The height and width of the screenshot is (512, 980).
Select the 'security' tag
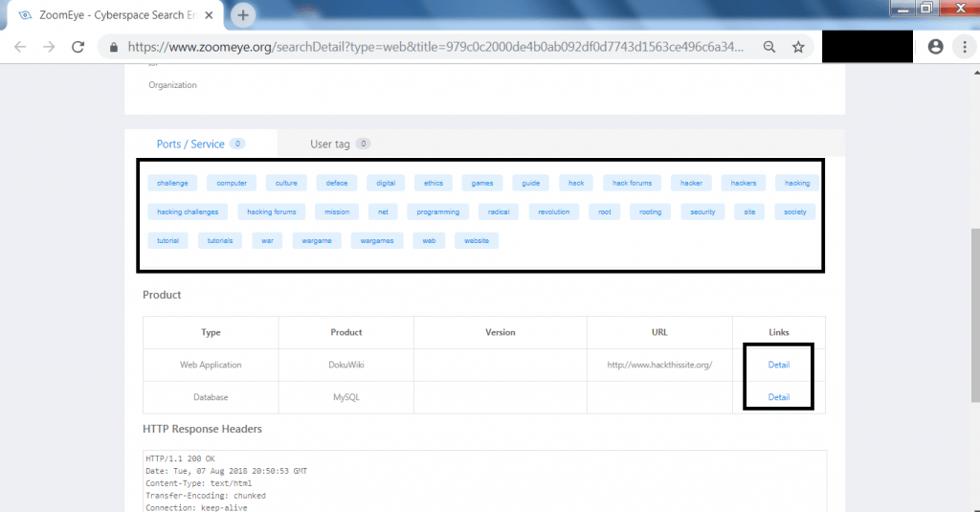pyautogui.click(x=702, y=211)
